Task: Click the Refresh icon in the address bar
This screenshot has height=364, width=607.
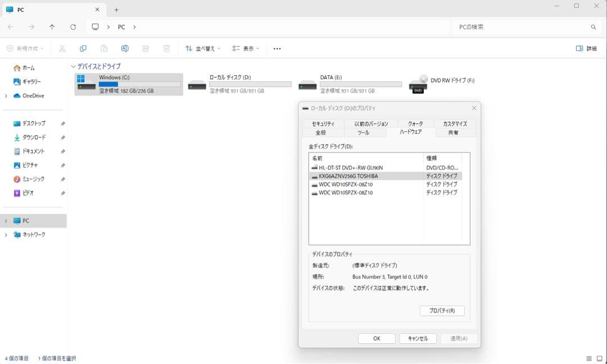Action: point(73,26)
